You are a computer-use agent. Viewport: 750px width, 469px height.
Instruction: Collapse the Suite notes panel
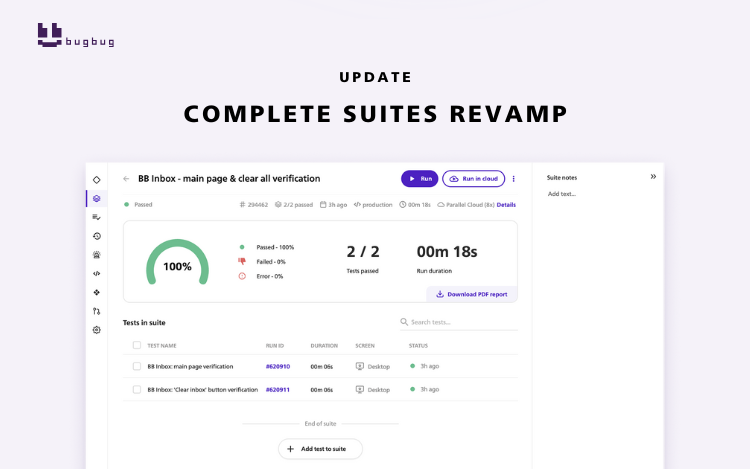(653, 177)
